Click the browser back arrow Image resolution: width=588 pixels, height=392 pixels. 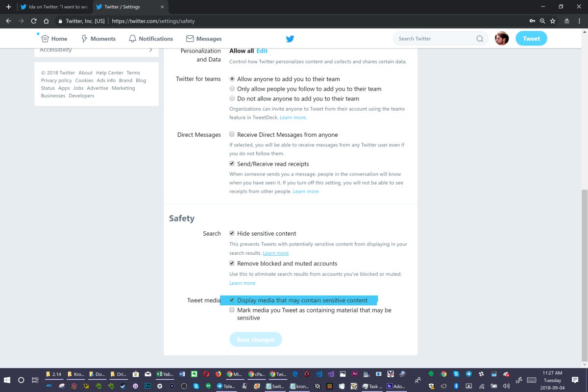point(8,21)
